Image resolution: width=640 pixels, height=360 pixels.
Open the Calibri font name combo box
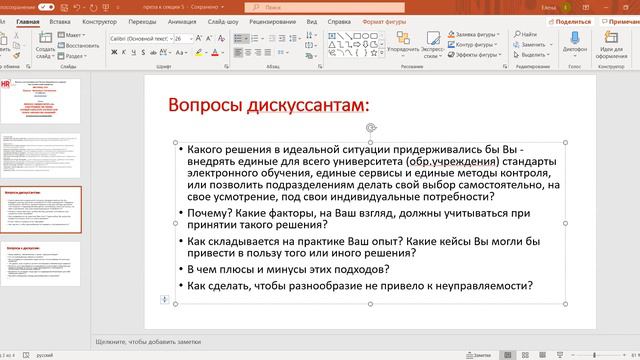pyautogui.click(x=141, y=38)
